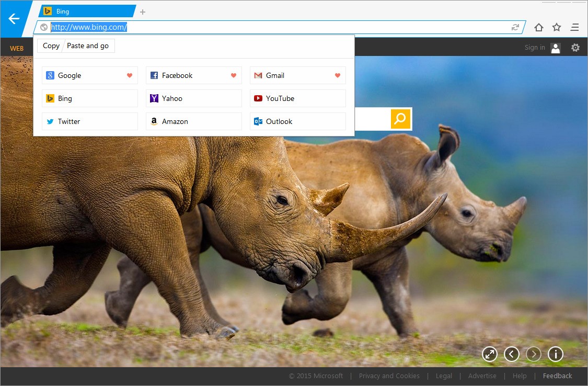
Task: Click the Home icon on the toolbar
Action: pyautogui.click(x=538, y=27)
